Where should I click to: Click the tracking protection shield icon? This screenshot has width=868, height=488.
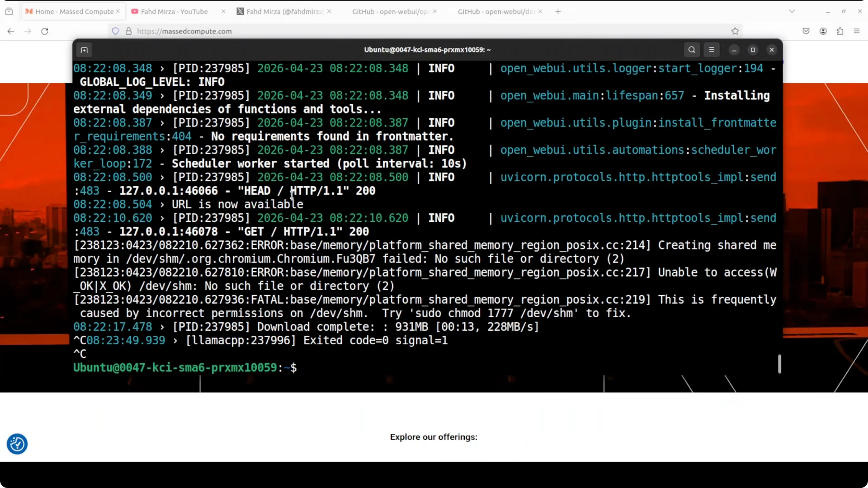[116, 31]
